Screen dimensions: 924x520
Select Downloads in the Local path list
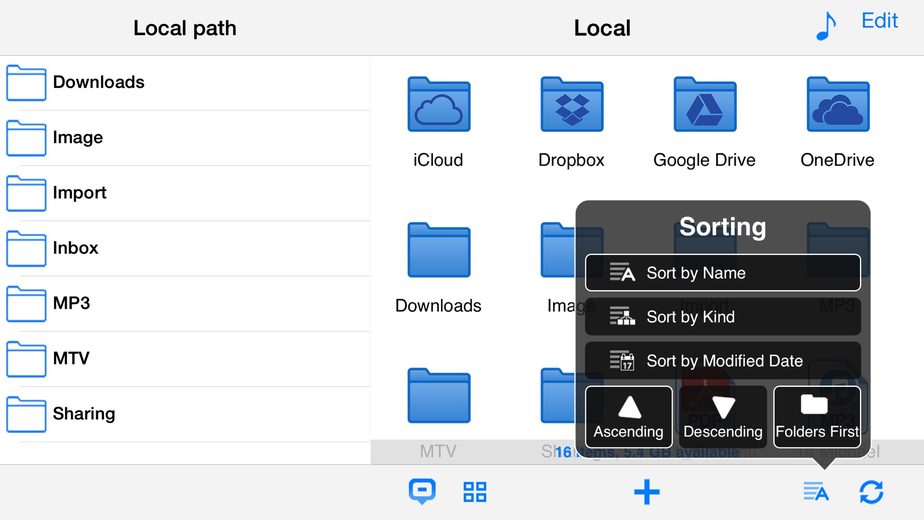pyautogui.click(x=185, y=83)
